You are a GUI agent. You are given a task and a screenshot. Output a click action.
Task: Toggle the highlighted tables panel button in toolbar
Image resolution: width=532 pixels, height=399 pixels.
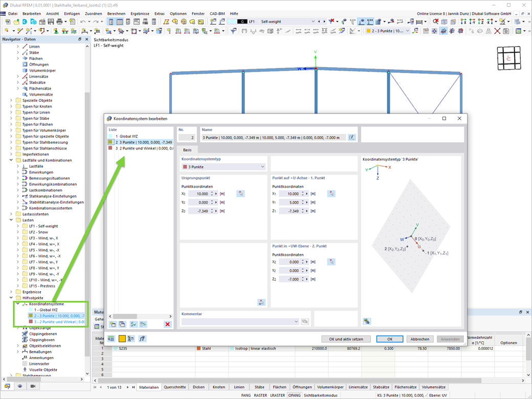coord(120,21)
